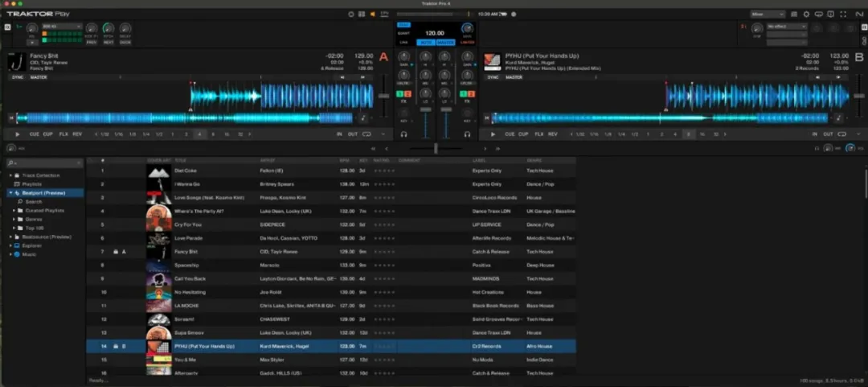Click CUE button on Deck A
Image resolution: width=868 pixels, height=387 pixels.
tap(35, 134)
